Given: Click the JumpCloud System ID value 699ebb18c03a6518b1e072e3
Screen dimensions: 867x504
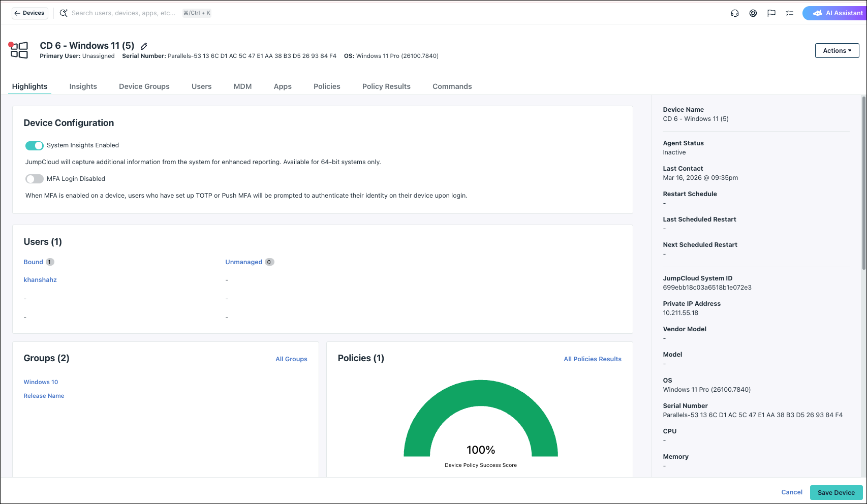Looking at the screenshot, I should pos(707,288).
